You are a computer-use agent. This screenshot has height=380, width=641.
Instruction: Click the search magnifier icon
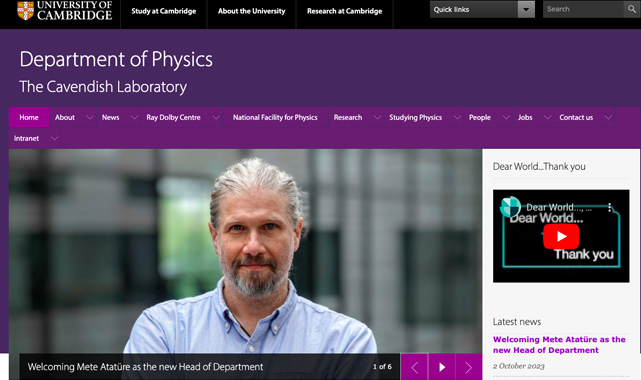[632, 9]
